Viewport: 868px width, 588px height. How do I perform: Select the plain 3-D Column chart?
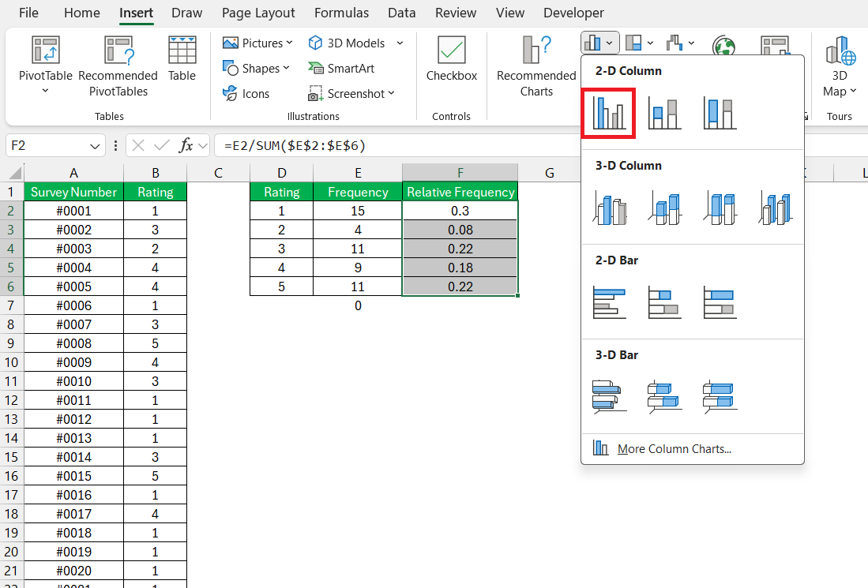point(775,208)
